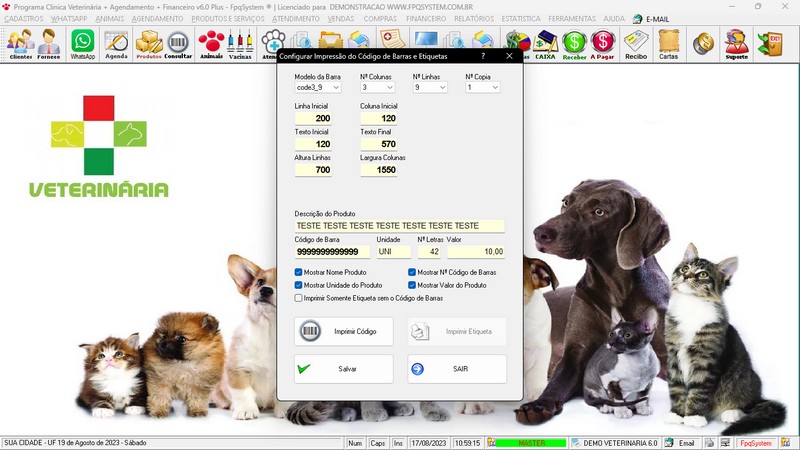Click the Linha Inicial field
This screenshot has height=450, width=800.
click(x=313, y=118)
